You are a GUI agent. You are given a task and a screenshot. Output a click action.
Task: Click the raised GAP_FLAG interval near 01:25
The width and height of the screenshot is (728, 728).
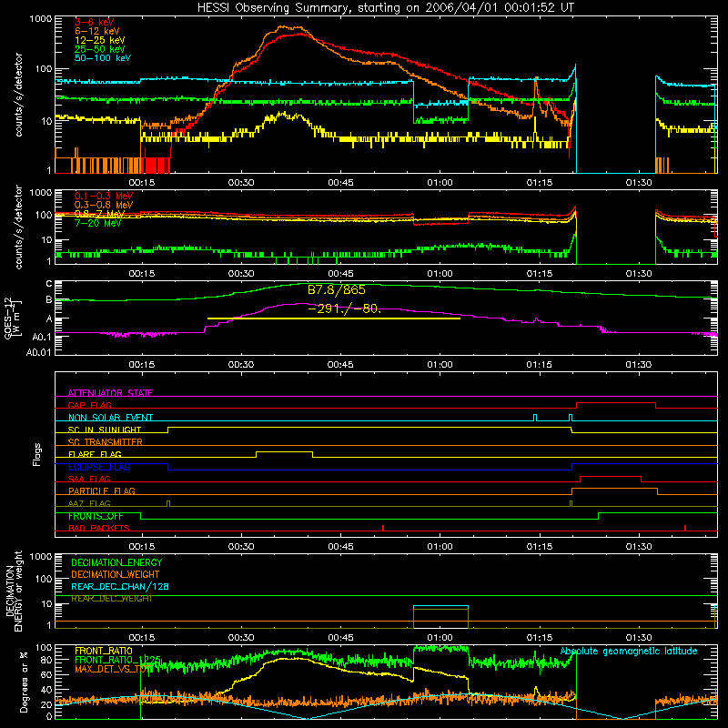(x=616, y=403)
